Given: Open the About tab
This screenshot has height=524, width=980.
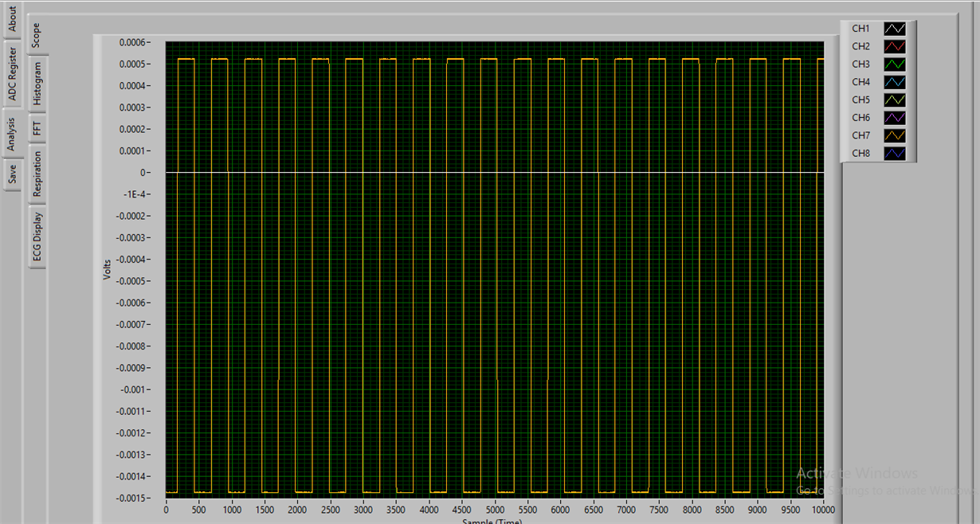Looking at the screenshot, I should click(12, 20).
